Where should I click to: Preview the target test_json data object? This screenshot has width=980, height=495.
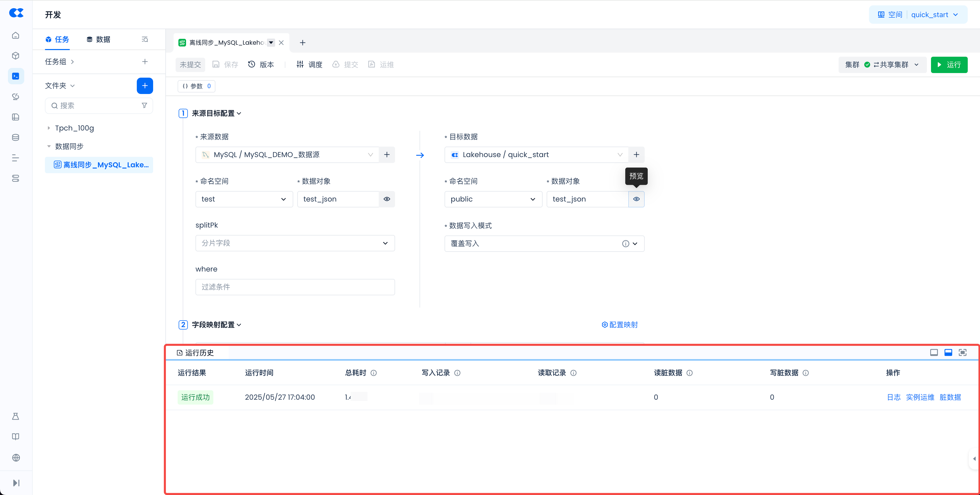(x=636, y=199)
